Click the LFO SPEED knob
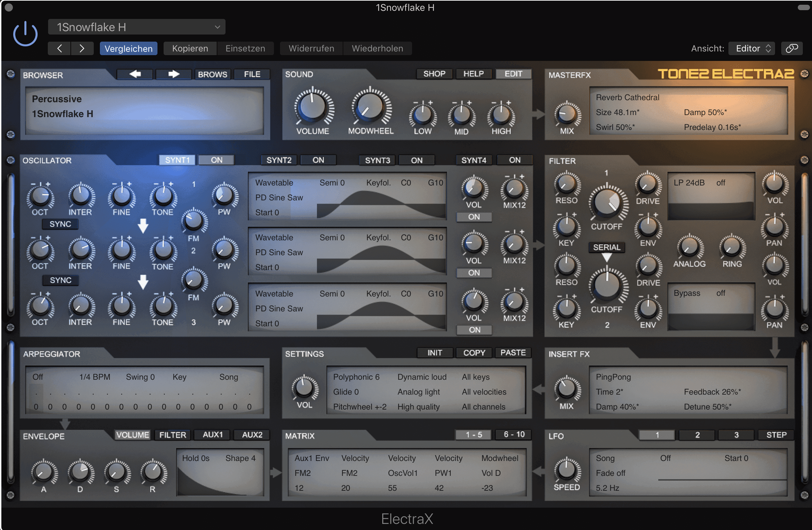 click(567, 470)
